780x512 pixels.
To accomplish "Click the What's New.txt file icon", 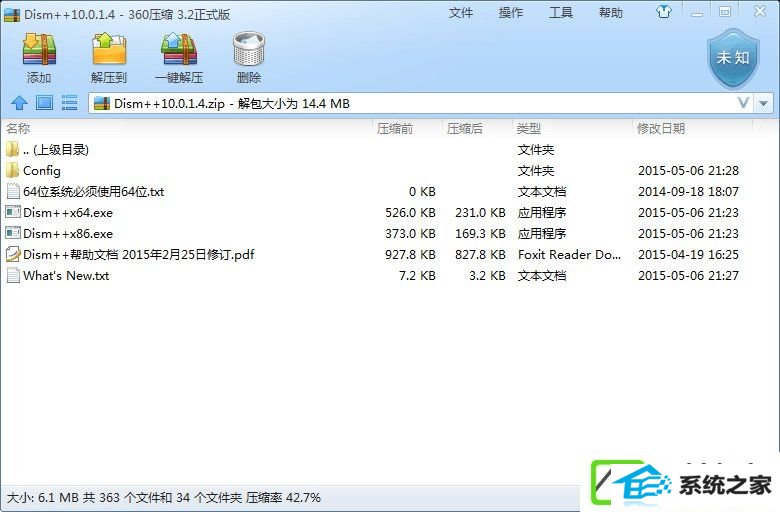I will pos(13,275).
